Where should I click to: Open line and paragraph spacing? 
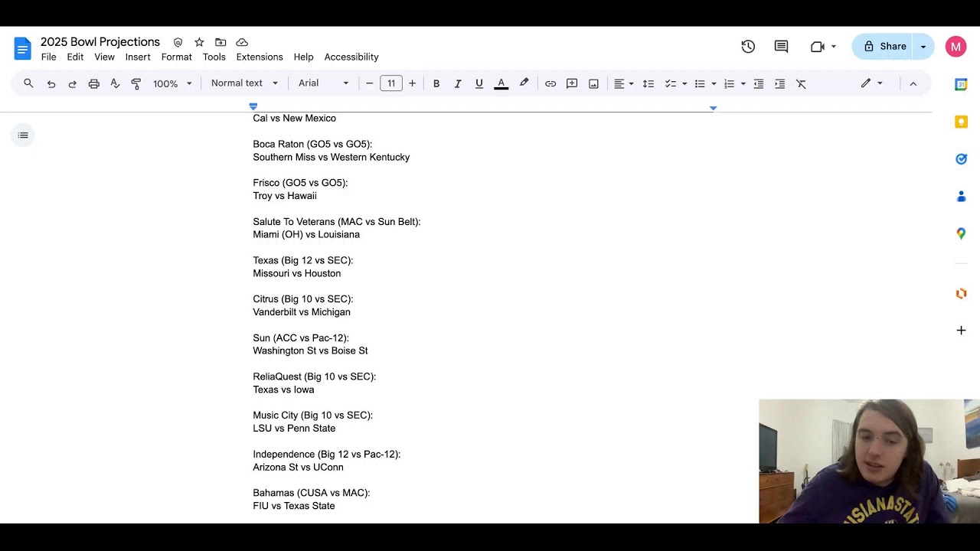(648, 83)
